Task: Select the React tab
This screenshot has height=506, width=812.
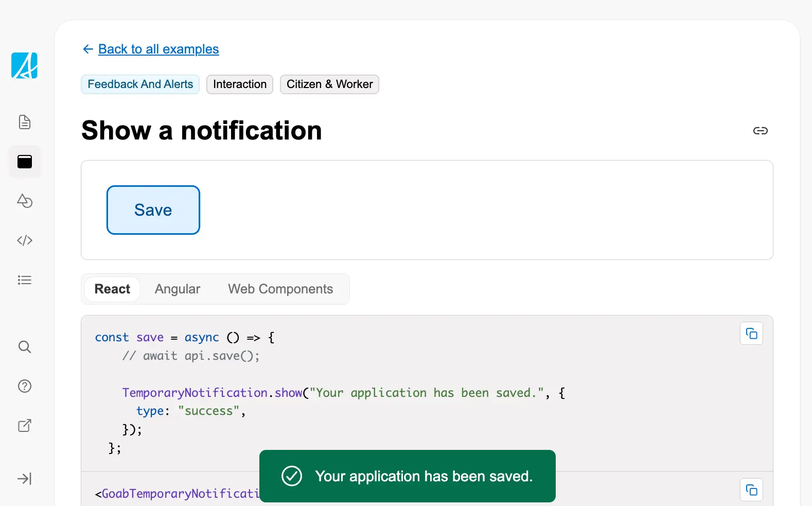Action: pyautogui.click(x=112, y=289)
